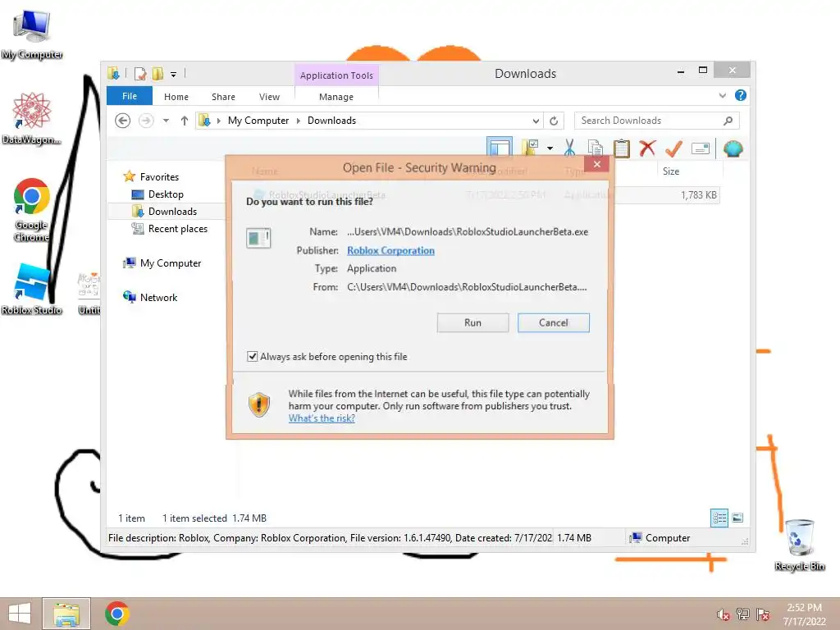Image resolution: width=840 pixels, height=630 pixels.
Task: Open Desktop in the navigation pane
Action: pos(166,194)
